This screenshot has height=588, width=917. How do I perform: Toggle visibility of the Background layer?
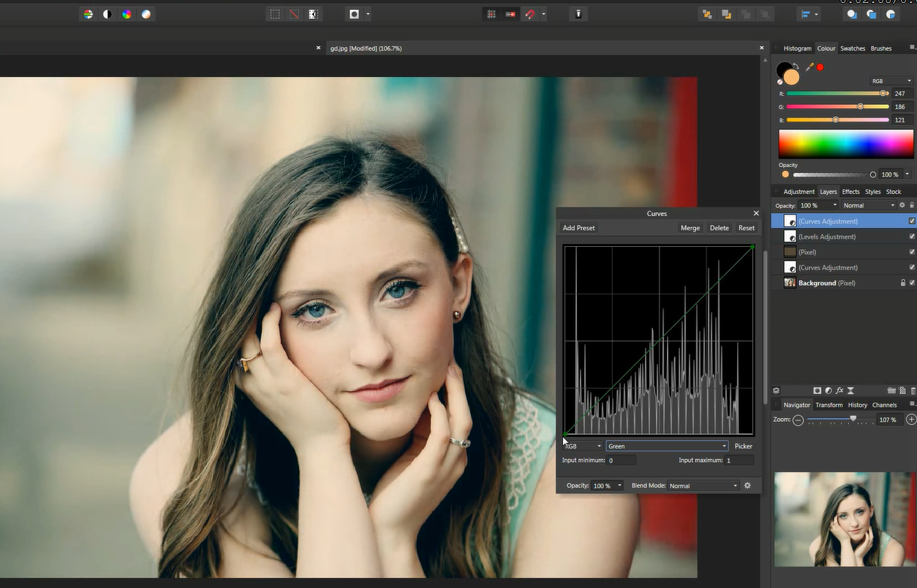[912, 283]
